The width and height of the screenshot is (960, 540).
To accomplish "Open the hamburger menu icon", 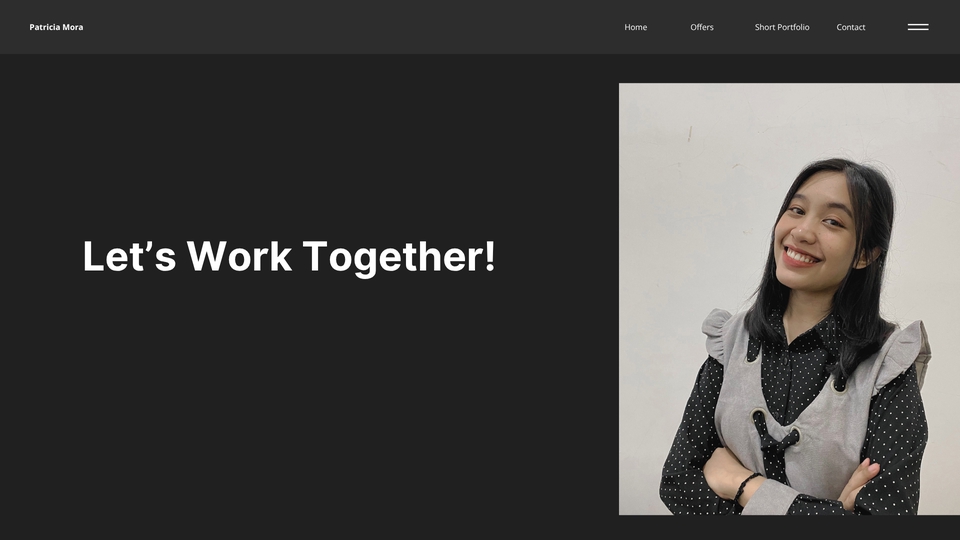I will click(918, 27).
